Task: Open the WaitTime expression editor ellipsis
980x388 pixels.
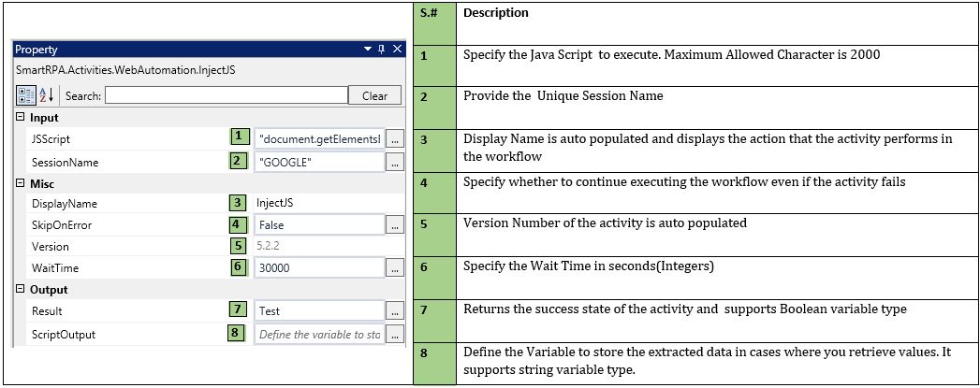Action: [395, 268]
